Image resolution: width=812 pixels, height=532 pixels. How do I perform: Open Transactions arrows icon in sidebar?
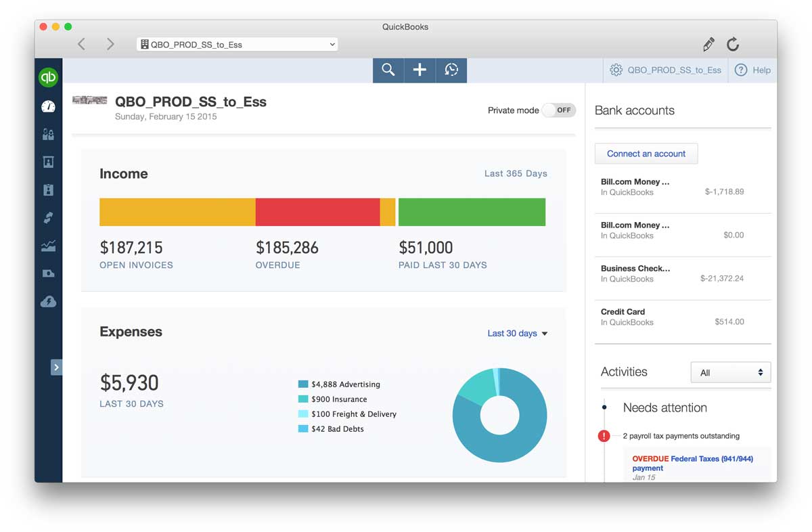coord(48,217)
